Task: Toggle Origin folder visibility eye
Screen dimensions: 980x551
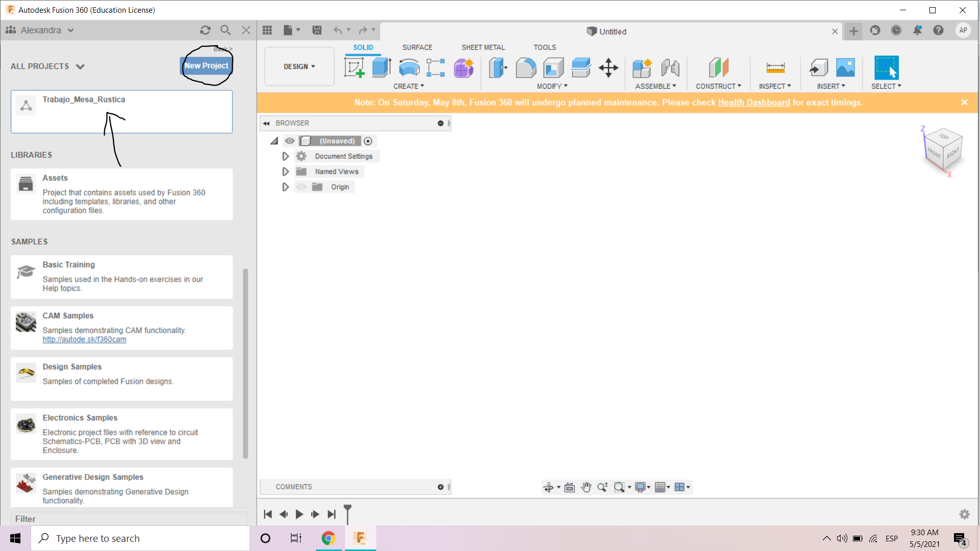Action: tap(301, 187)
